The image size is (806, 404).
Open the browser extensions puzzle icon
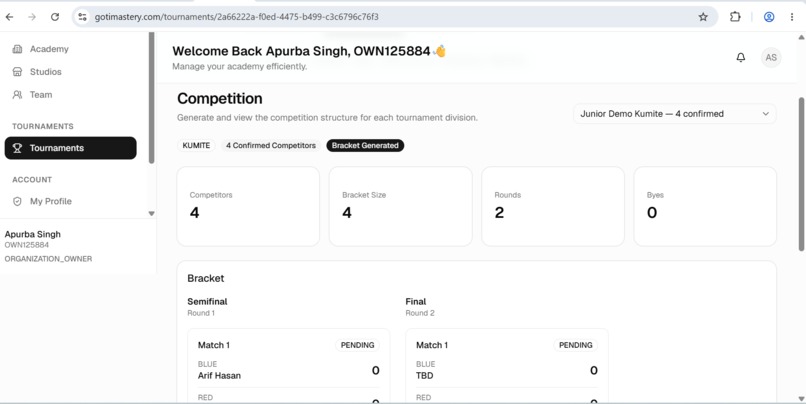(x=735, y=17)
